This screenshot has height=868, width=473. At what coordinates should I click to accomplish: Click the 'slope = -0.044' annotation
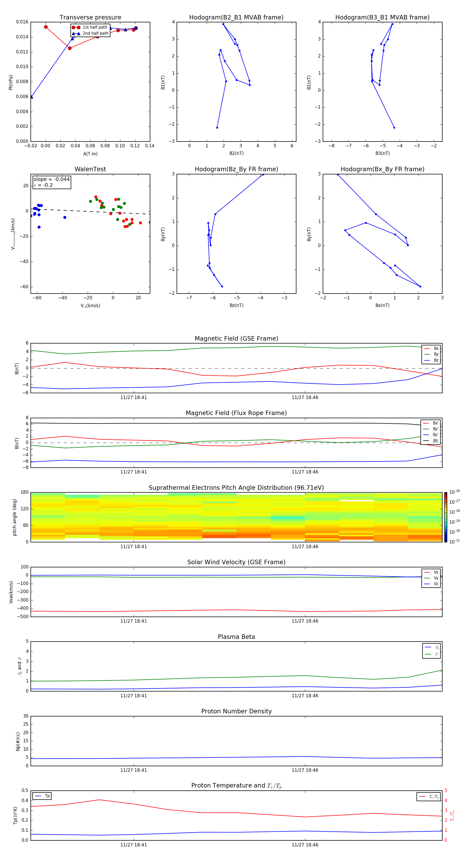[52, 179]
